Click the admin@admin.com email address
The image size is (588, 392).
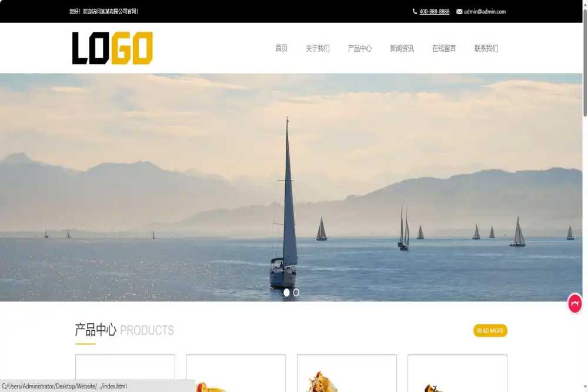[485, 12]
